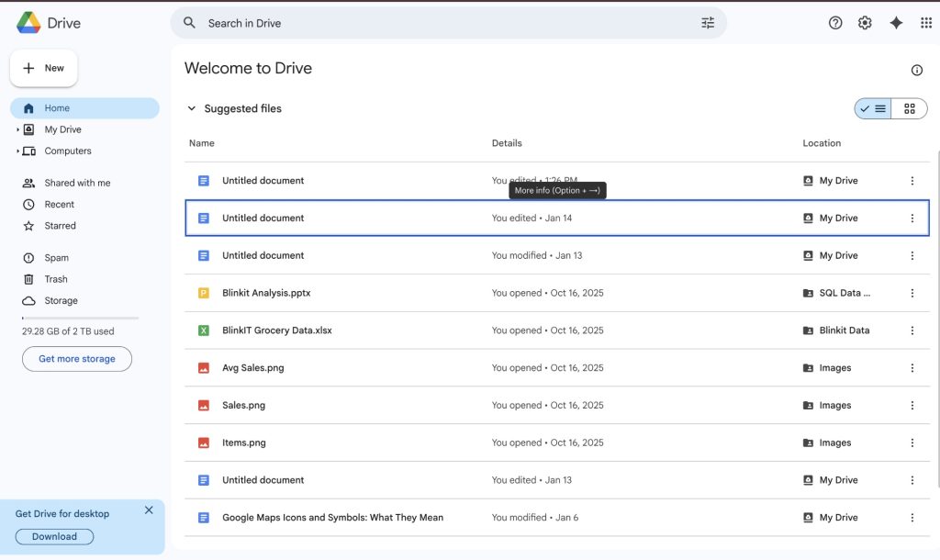The image size is (940, 560).
Task: Switch to the Recent section
Action: [58, 204]
